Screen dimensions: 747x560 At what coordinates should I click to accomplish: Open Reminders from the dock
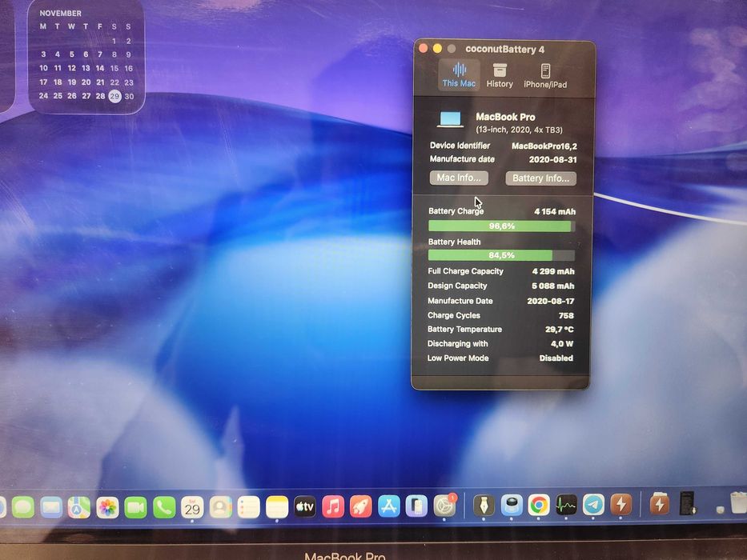click(x=249, y=508)
